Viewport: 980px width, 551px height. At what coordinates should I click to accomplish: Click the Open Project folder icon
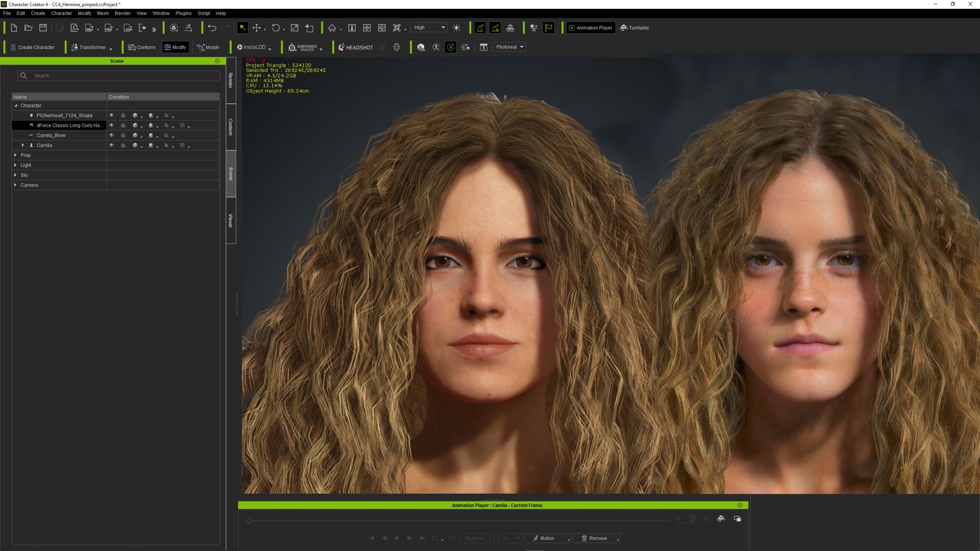click(28, 28)
